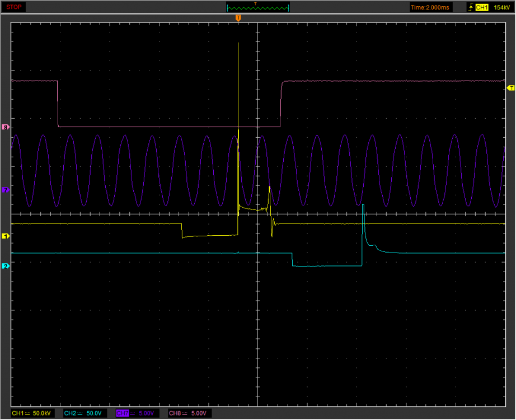Click the CH2 DC coupling symbol in readout
516x420 pixels.
(81, 413)
